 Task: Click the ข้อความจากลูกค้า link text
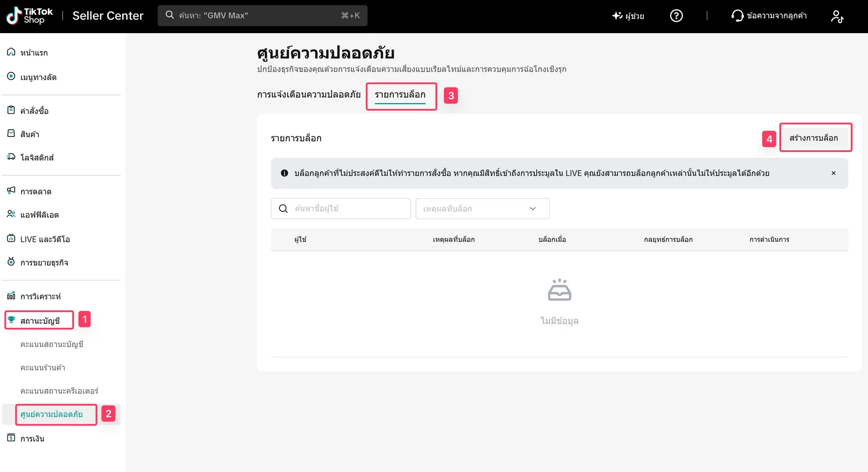(777, 16)
